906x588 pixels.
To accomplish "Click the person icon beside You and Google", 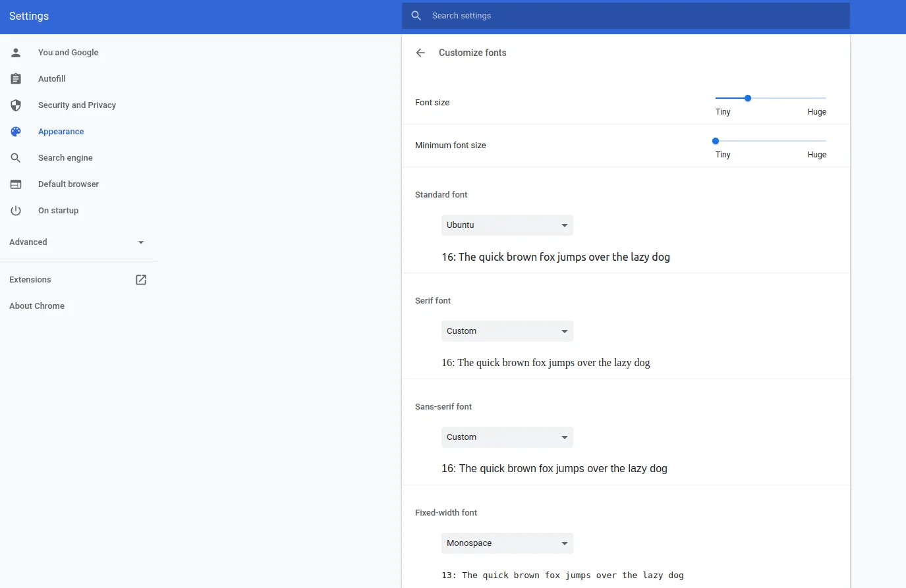I will tap(16, 53).
